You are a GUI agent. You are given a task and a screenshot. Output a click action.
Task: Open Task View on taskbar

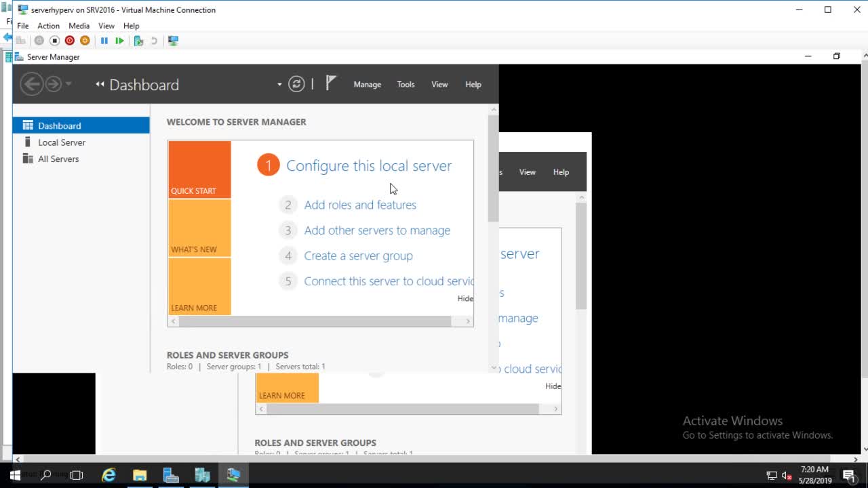pyautogui.click(x=77, y=475)
